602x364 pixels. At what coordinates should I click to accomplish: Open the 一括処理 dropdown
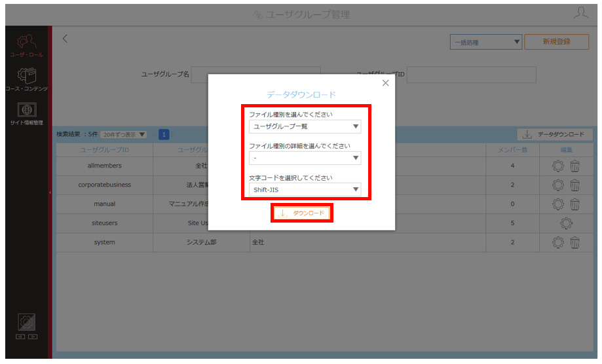tap(485, 42)
